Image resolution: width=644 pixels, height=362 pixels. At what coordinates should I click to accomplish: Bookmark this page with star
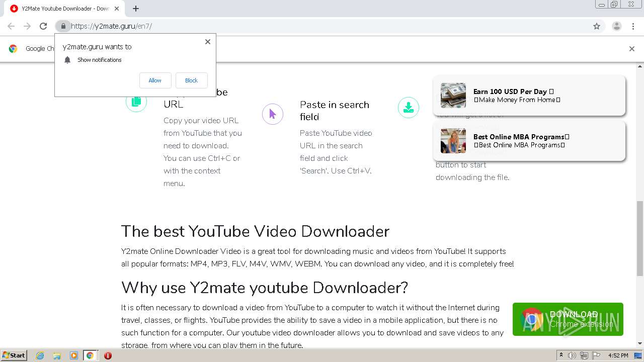click(597, 26)
